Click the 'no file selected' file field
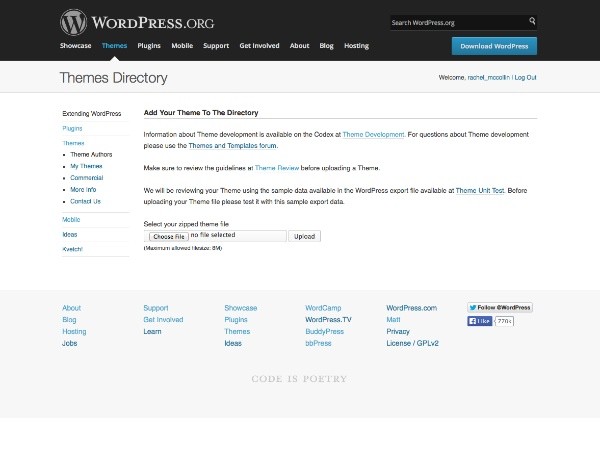Image resolution: width=600 pixels, height=467 pixels. click(x=213, y=235)
